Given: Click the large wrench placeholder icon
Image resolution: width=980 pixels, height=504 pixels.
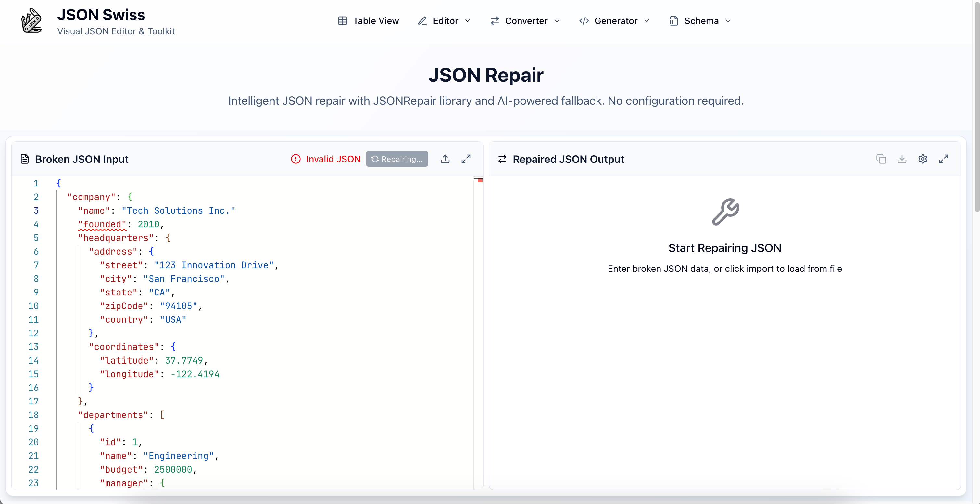Looking at the screenshot, I should point(725,212).
